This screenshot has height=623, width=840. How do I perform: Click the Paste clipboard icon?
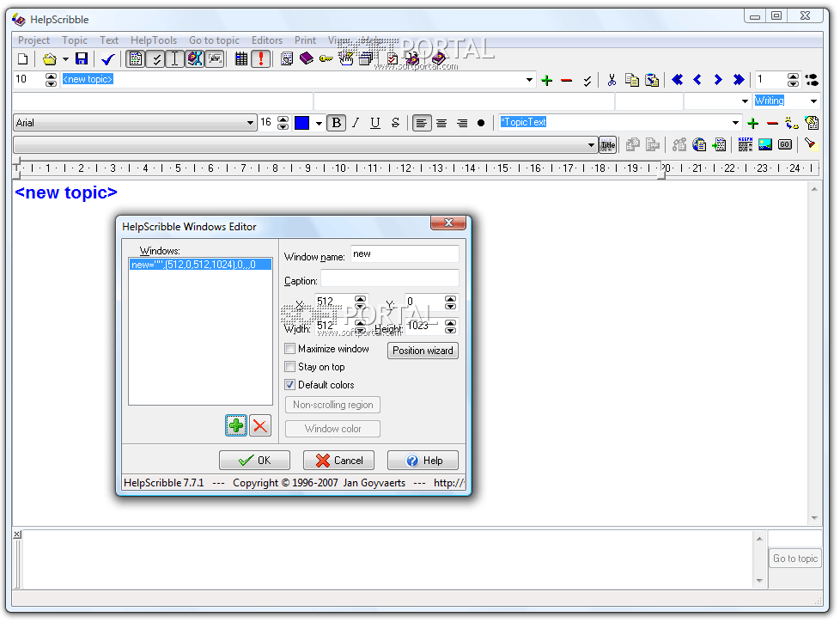[x=652, y=80]
